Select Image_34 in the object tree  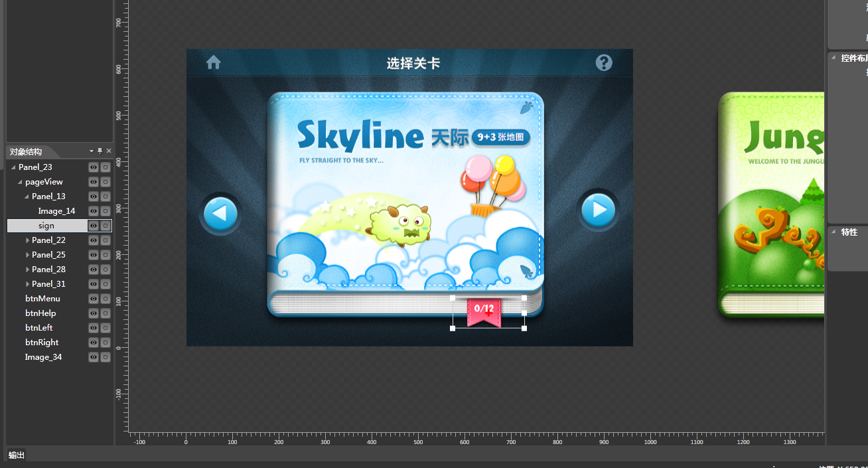click(x=43, y=357)
